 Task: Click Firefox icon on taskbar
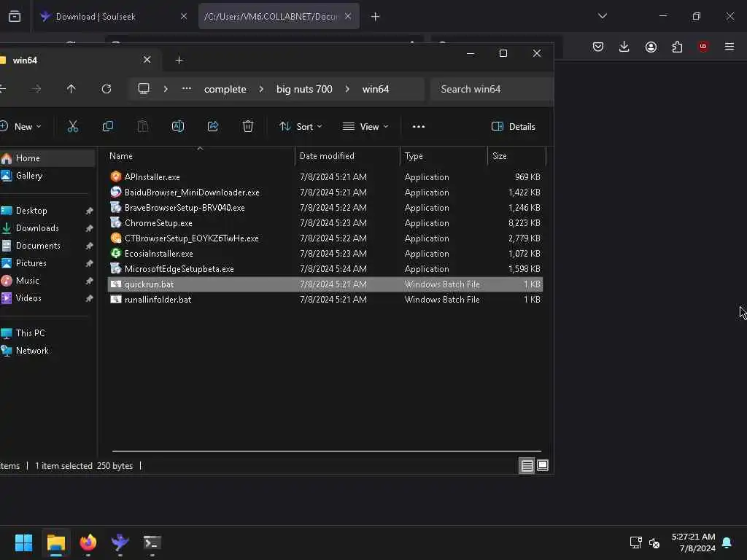[88, 542]
